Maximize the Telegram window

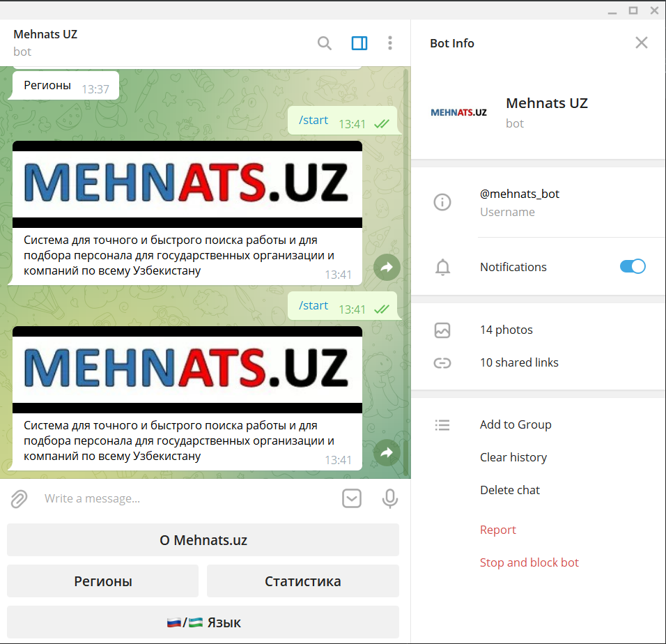pos(633,10)
